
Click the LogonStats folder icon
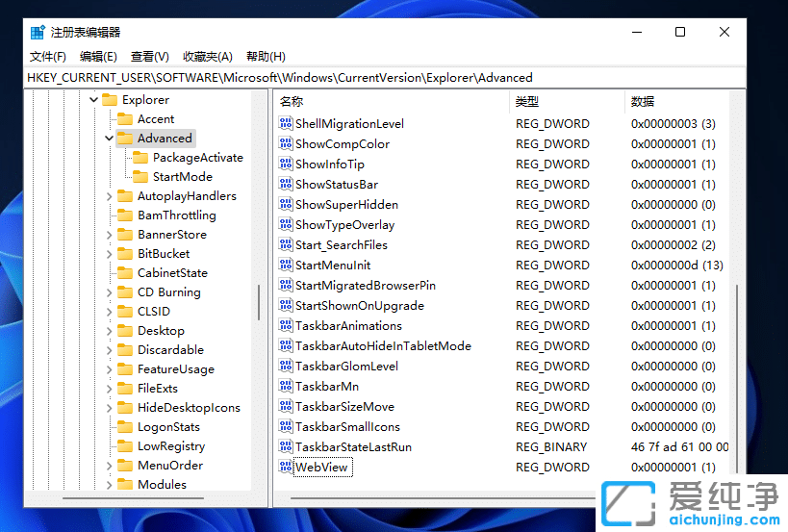(x=125, y=426)
